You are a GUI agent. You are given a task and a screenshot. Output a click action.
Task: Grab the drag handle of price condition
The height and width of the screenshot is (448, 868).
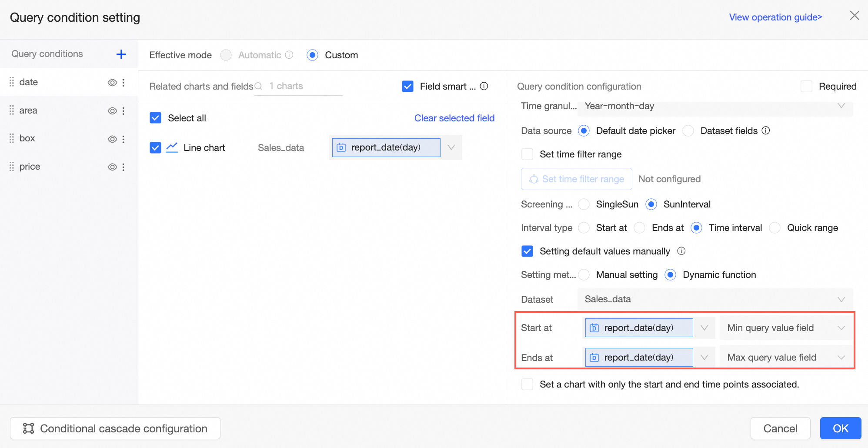(12, 167)
